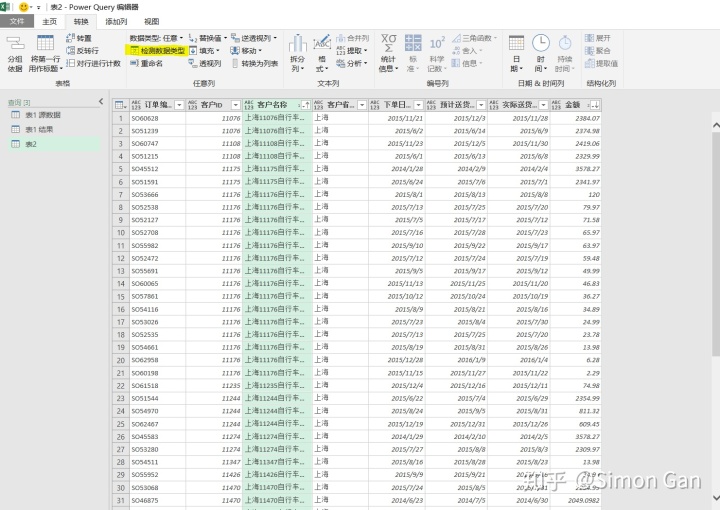This screenshot has height=510, width=720.
Task: Switch to the 添加列 (Add Column) tab
Action: [x=116, y=22]
